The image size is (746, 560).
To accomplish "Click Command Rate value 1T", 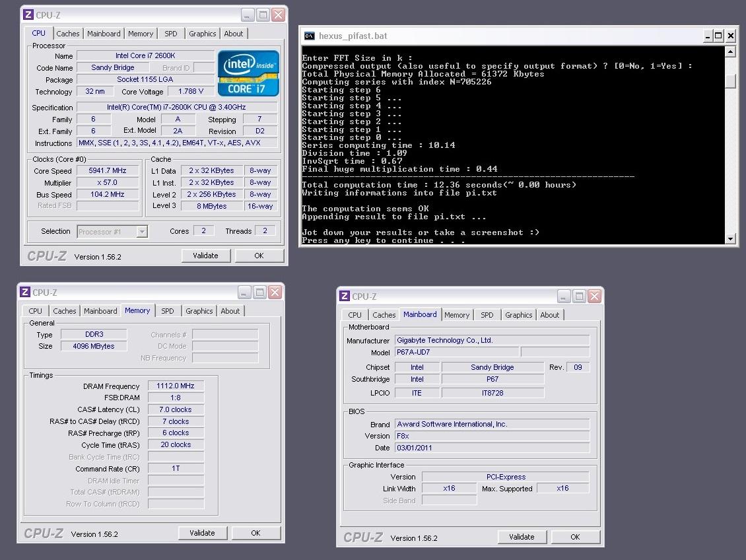I will (176, 469).
